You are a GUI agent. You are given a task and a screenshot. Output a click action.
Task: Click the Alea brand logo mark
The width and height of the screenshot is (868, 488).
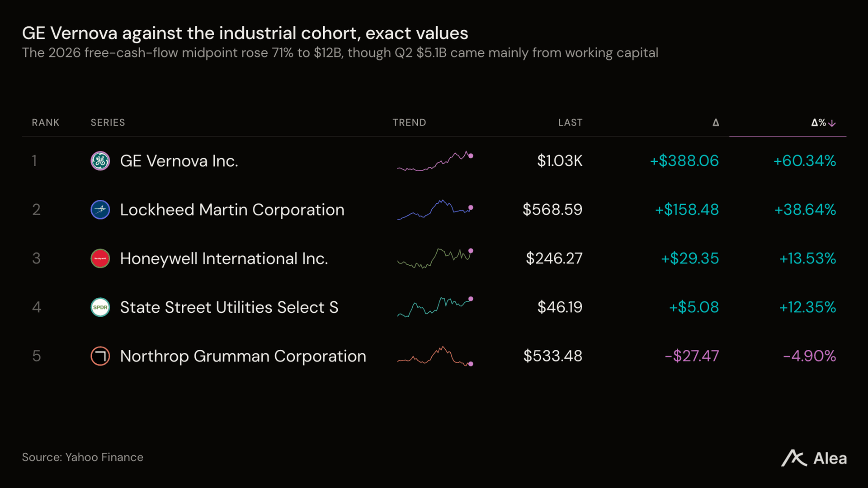tap(794, 458)
